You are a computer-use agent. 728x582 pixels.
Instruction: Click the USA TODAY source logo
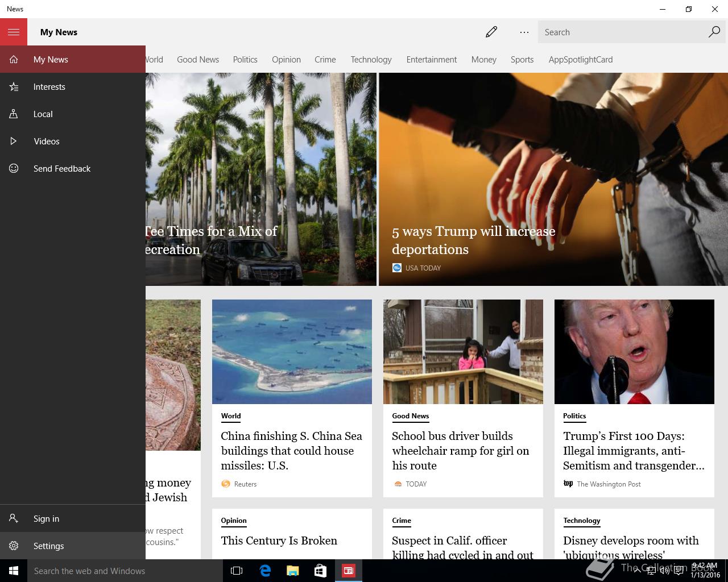[x=397, y=268]
